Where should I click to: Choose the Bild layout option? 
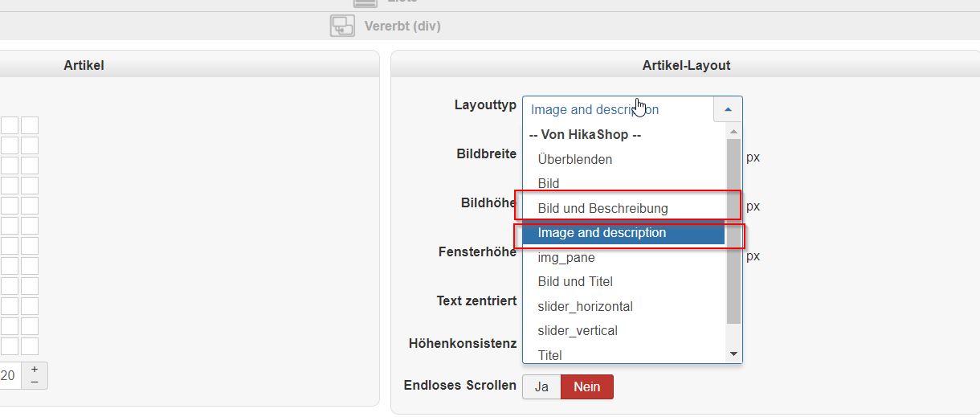point(549,184)
